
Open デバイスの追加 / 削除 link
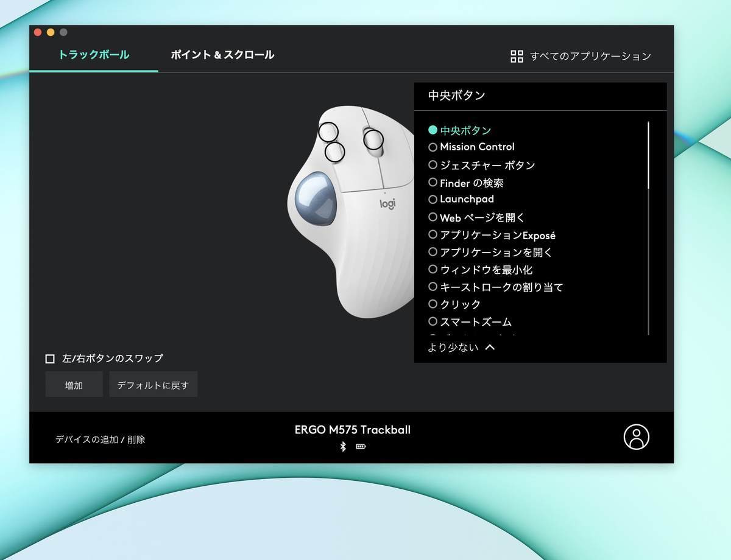(x=101, y=439)
